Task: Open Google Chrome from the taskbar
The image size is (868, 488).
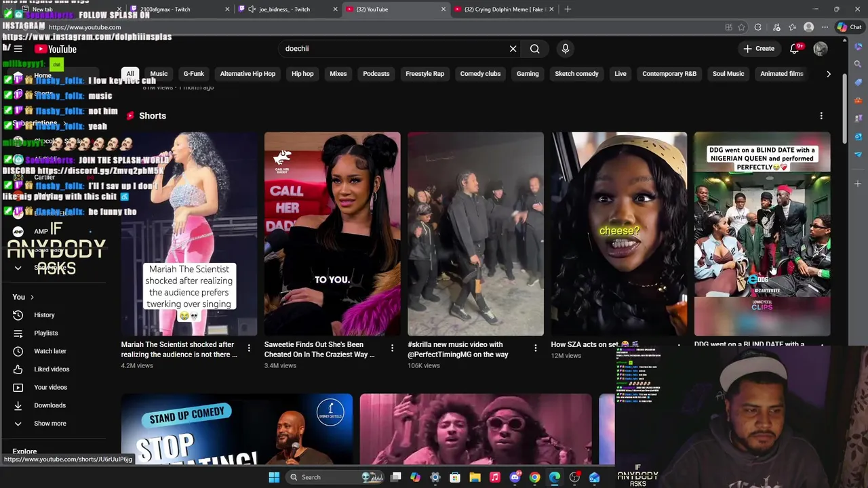Action: click(534, 477)
